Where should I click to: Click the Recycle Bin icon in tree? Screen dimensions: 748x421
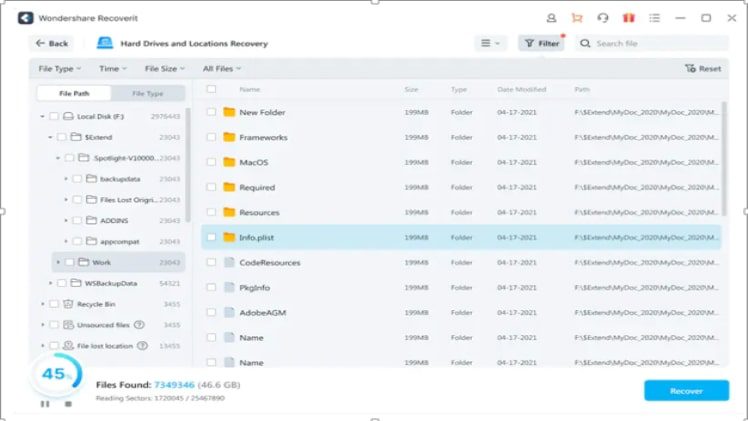coord(68,304)
